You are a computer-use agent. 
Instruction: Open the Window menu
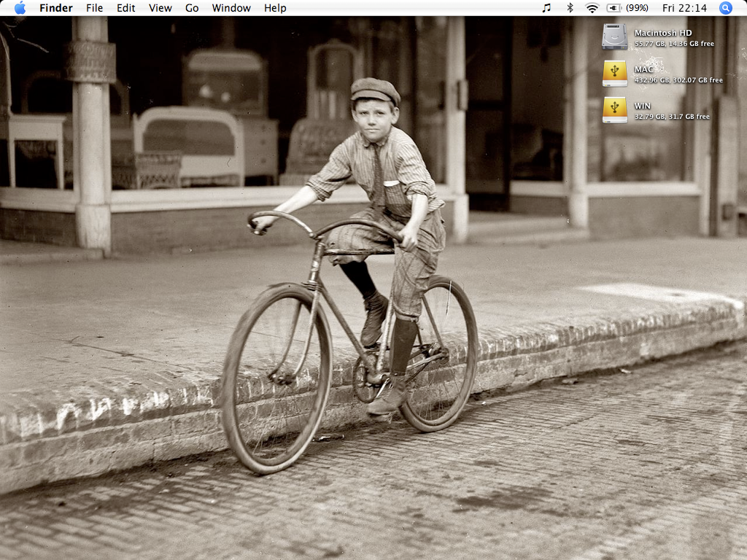[x=231, y=8]
